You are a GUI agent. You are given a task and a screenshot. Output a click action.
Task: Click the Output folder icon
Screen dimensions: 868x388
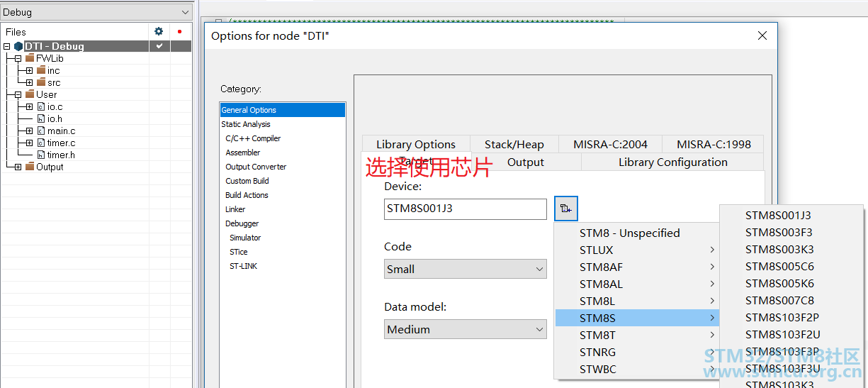(x=30, y=167)
